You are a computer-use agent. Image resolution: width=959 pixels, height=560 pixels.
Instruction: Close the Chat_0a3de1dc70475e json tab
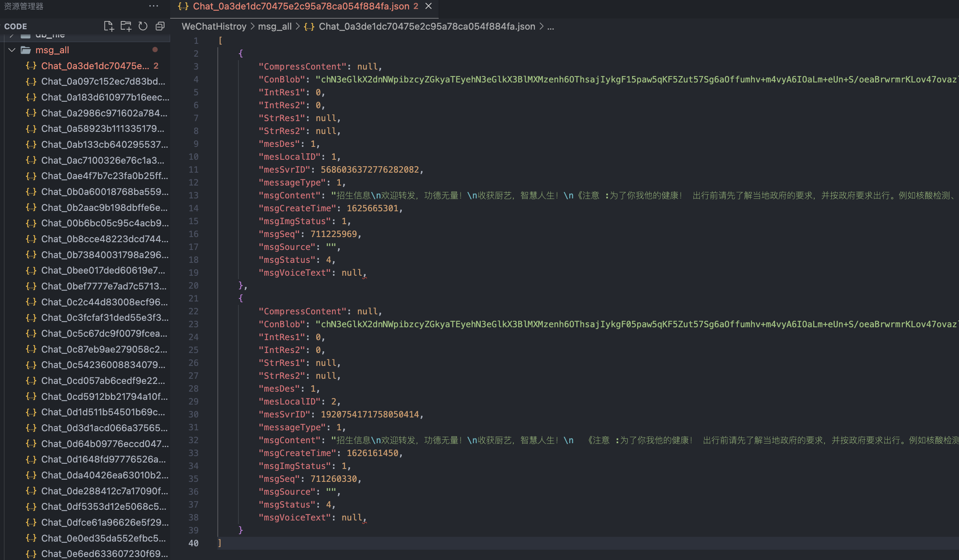(428, 6)
